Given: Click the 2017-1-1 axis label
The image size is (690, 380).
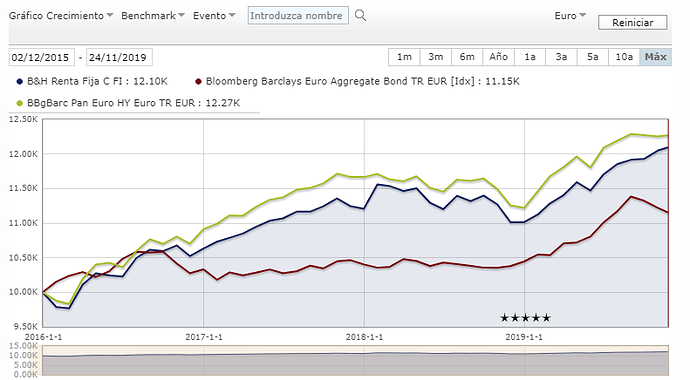Looking at the screenshot, I should (204, 337).
